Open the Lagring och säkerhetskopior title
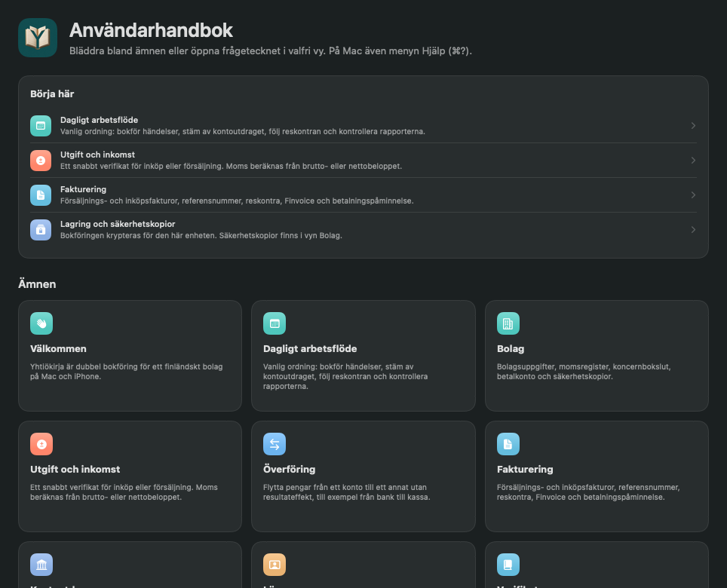This screenshot has width=727, height=588. tap(118, 224)
